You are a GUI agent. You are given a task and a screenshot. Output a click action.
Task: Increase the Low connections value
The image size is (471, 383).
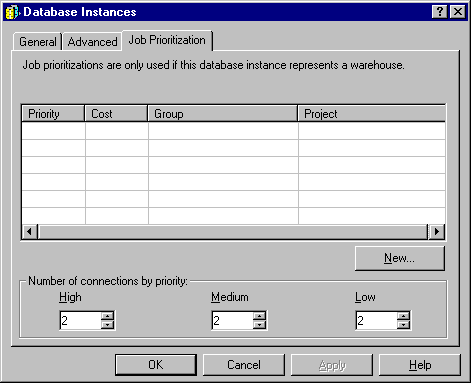pyautogui.click(x=404, y=316)
